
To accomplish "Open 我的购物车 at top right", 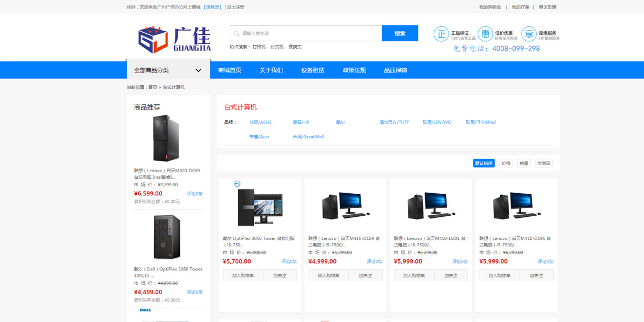I will (490, 7).
